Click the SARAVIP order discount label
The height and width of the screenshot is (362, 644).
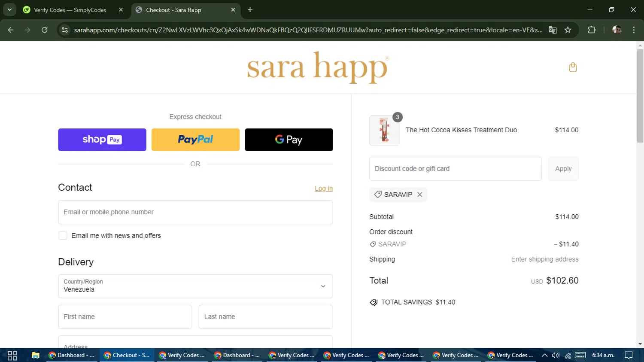tap(388, 244)
